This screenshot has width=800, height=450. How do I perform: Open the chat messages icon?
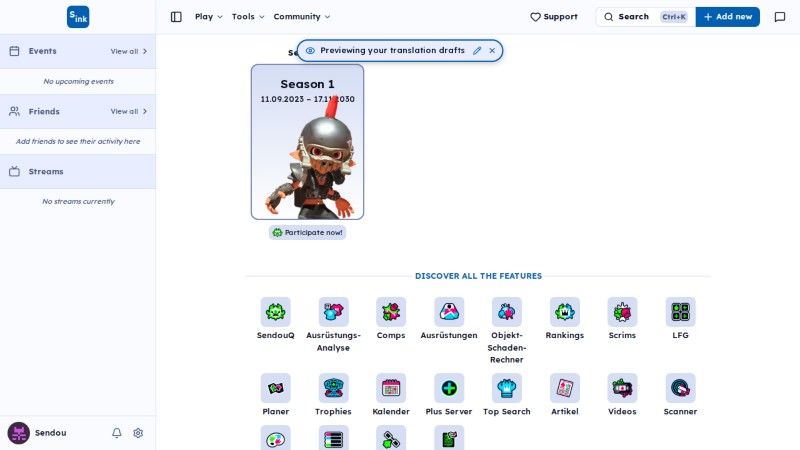point(780,17)
